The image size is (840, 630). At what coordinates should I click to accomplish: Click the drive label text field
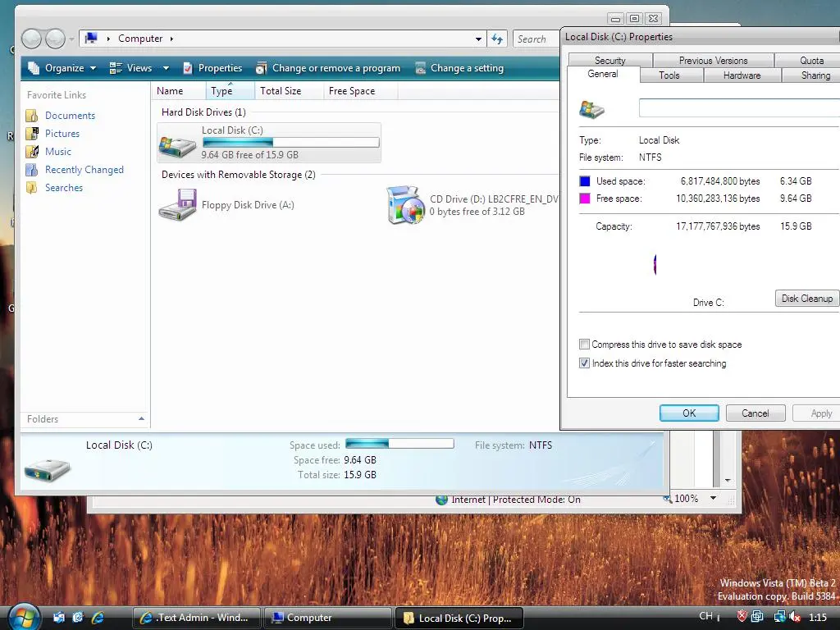coord(739,107)
